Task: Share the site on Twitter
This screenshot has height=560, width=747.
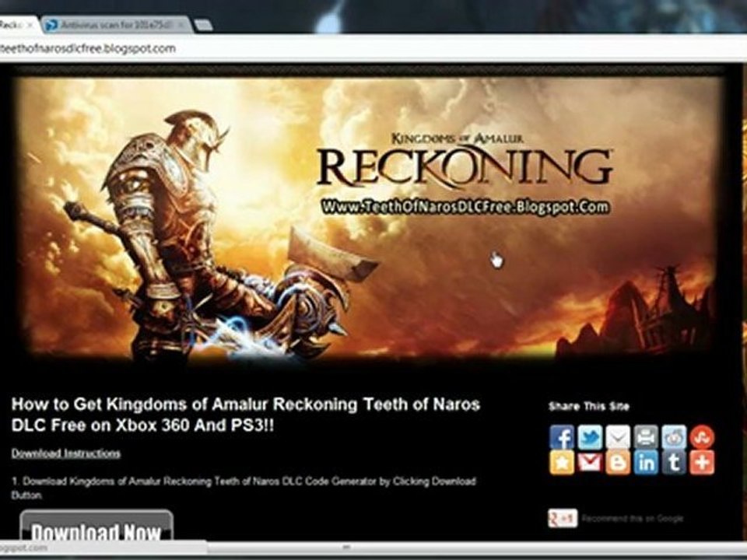Action: tap(590, 437)
